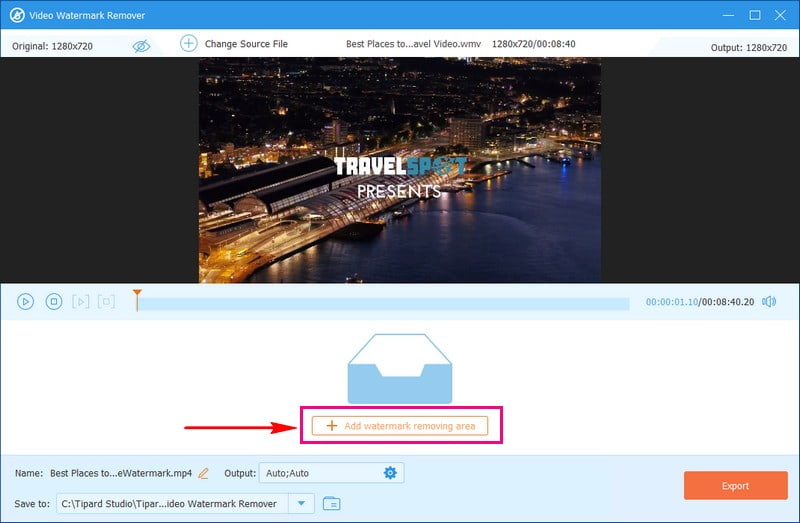This screenshot has height=523, width=800.
Task: Click the video preview frame
Action: [400, 170]
